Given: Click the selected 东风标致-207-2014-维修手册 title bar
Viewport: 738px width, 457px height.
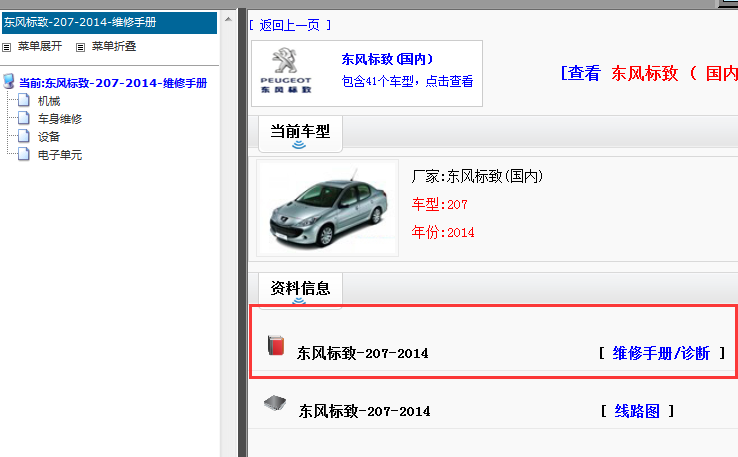Looking at the screenshot, I should [109, 23].
